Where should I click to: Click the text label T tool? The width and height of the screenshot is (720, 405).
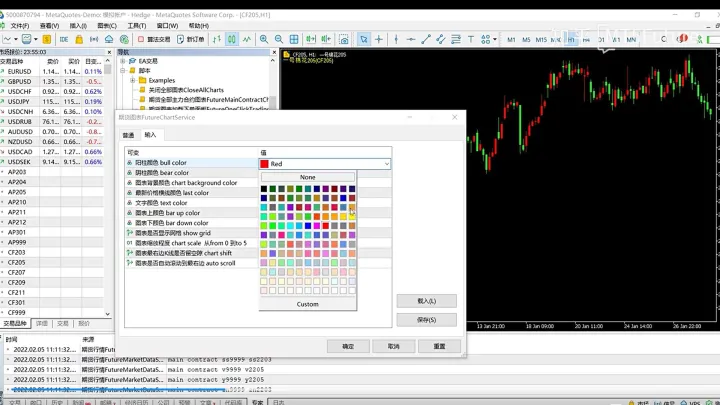(471, 39)
